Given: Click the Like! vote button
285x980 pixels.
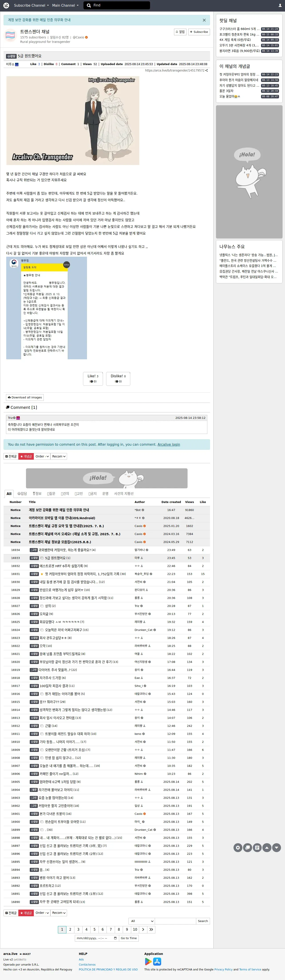Looking at the screenshot, I should click(93, 379).
